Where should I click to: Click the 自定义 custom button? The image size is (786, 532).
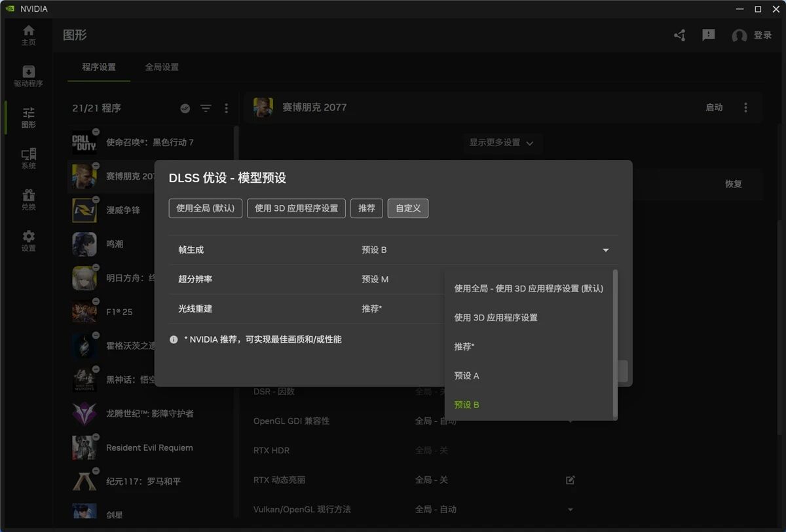pyautogui.click(x=408, y=208)
